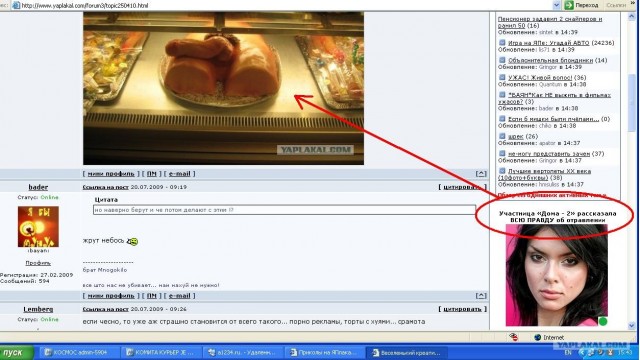
Task: Click the Internet zone indicator in the status bar
Action: point(549,338)
